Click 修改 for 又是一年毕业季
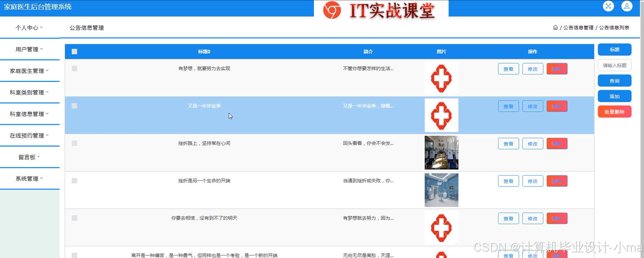The height and width of the screenshot is (258, 644). (x=533, y=106)
